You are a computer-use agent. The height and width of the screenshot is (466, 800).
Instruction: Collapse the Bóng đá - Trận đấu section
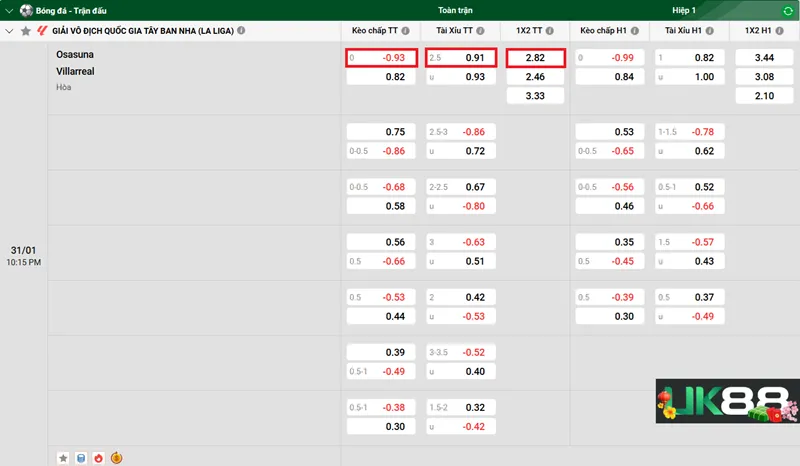pyautogui.click(x=9, y=10)
